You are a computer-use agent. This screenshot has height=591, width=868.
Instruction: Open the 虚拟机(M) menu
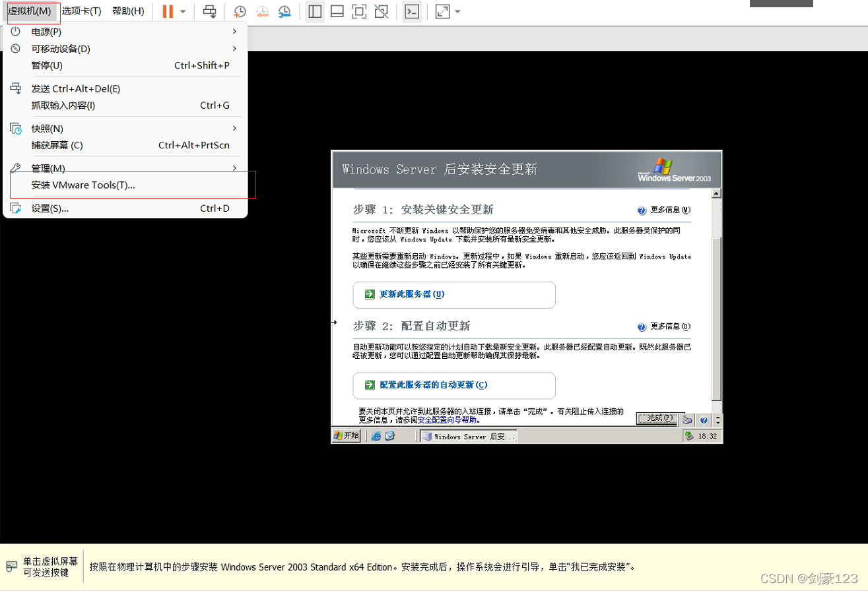pyautogui.click(x=30, y=11)
